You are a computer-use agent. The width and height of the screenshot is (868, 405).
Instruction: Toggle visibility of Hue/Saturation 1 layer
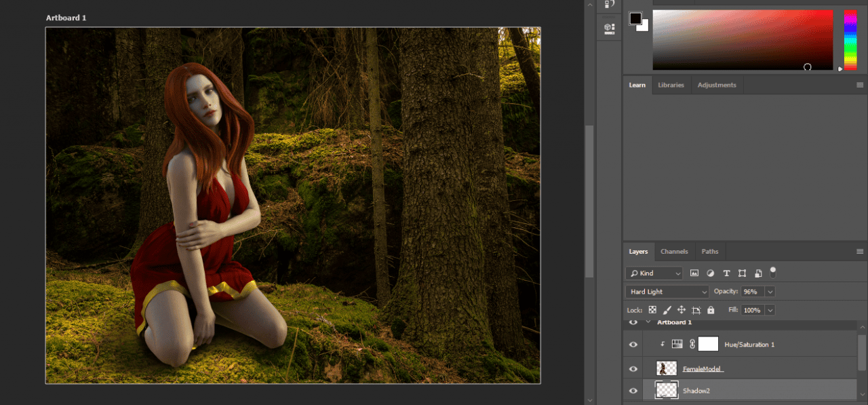pos(633,345)
